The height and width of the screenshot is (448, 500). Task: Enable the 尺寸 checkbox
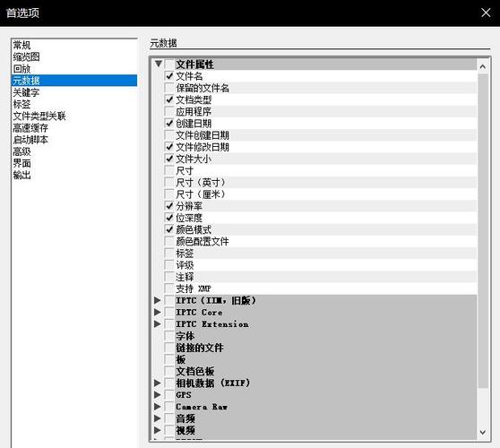pos(169,170)
